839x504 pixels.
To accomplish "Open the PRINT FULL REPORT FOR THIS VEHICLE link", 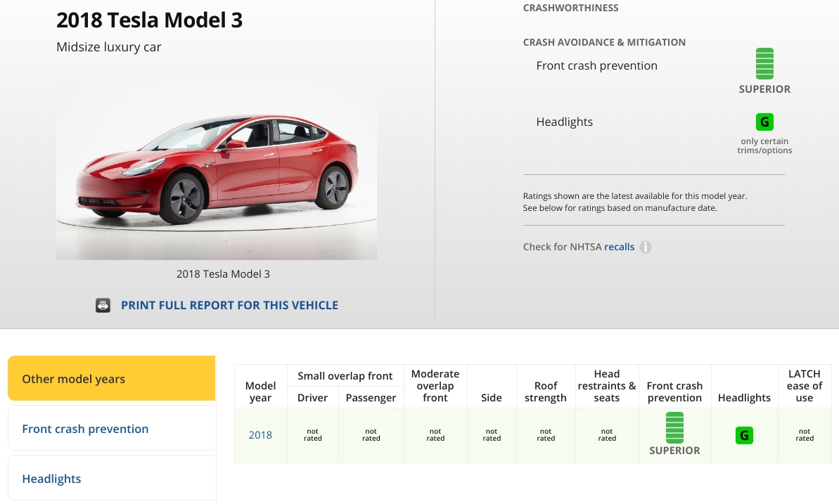I will 229,305.
